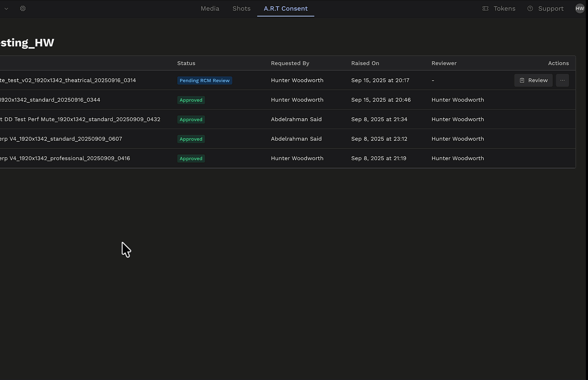Click Approved badge on professional_20250909_0416 row
The height and width of the screenshot is (380, 588).
pyautogui.click(x=191, y=159)
